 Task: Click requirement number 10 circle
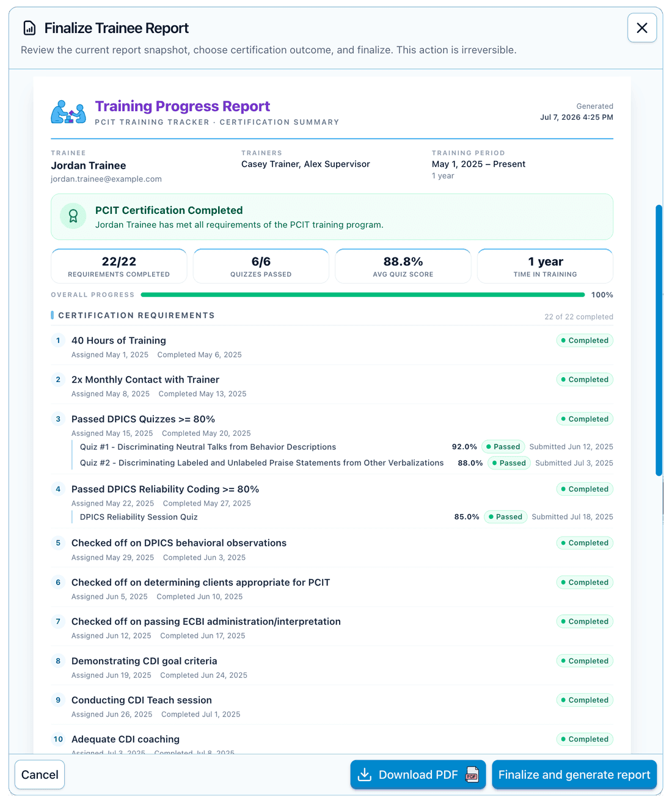pos(58,739)
